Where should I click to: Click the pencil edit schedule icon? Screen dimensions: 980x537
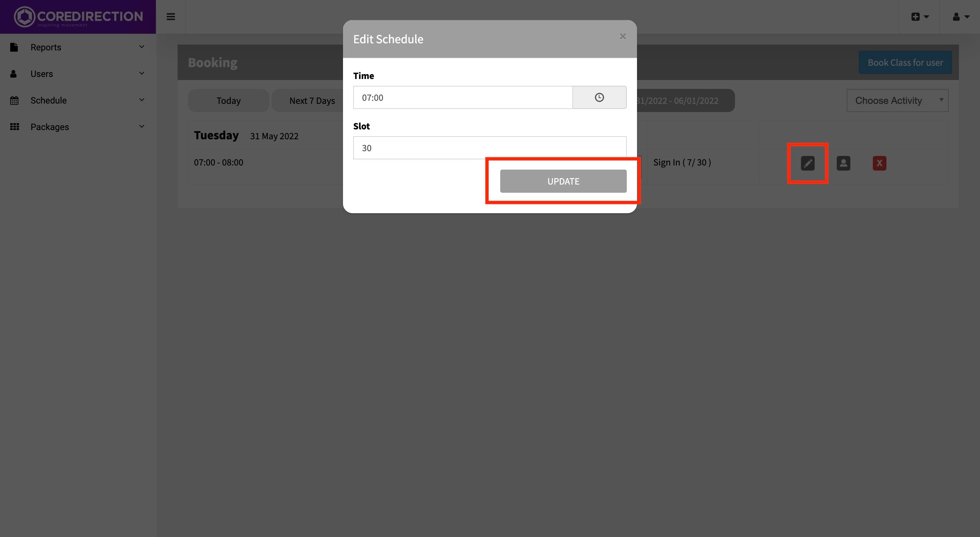[x=808, y=163]
